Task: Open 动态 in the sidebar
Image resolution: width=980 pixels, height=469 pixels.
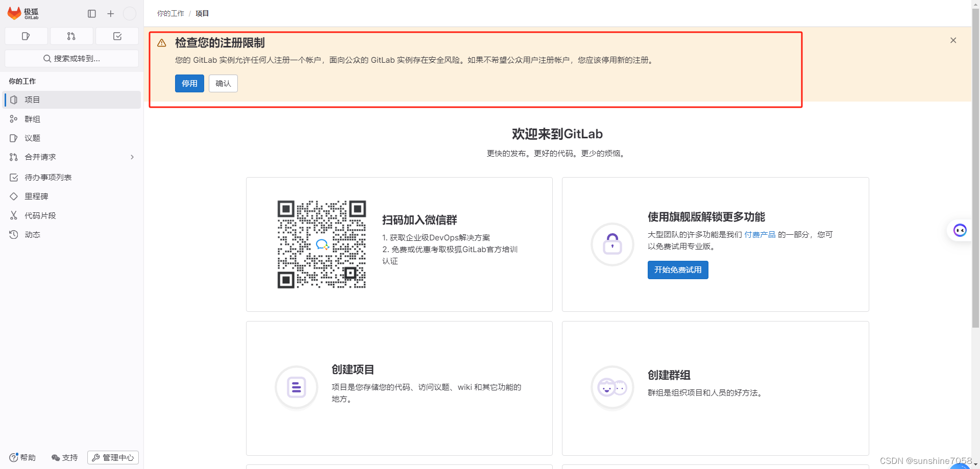Action: (72, 235)
